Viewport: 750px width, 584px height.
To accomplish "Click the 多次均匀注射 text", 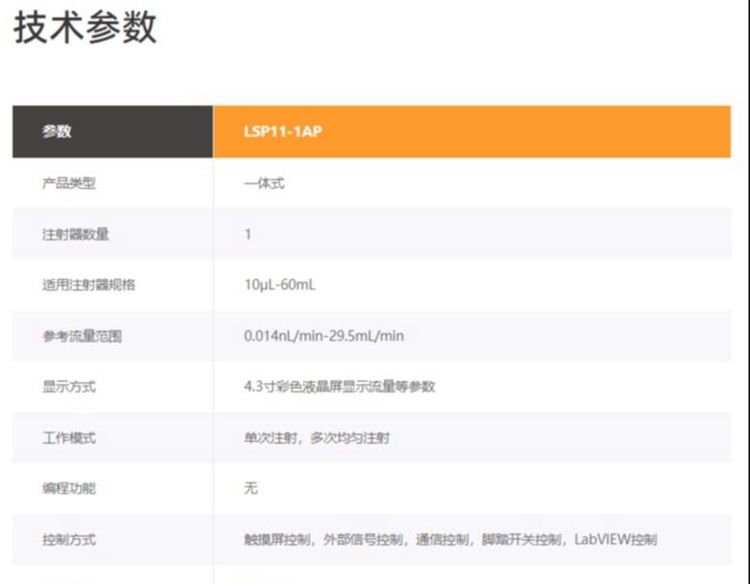I will coord(348,438).
